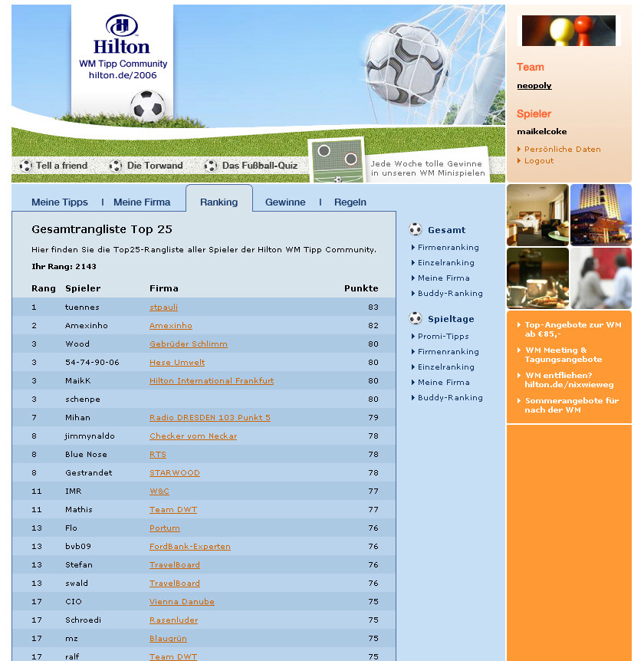
Task: Open the coffee cup photo
Action: (537, 278)
